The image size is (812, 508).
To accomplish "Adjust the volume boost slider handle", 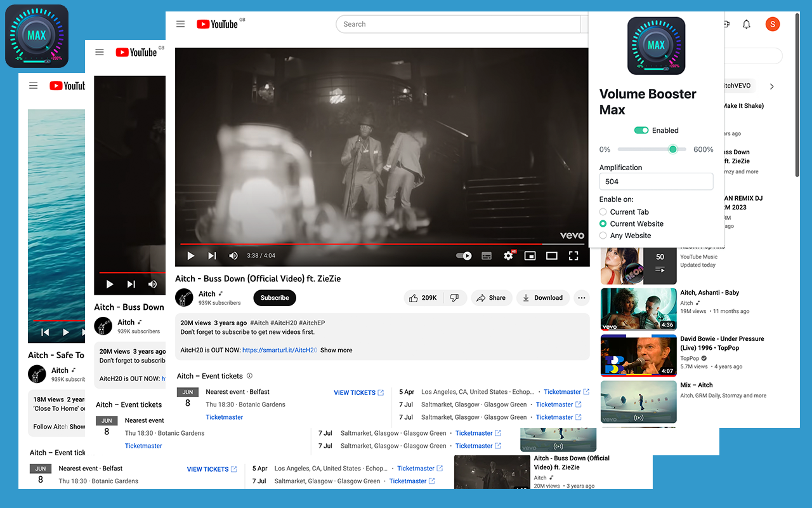I will pyautogui.click(x=672, y=149).
